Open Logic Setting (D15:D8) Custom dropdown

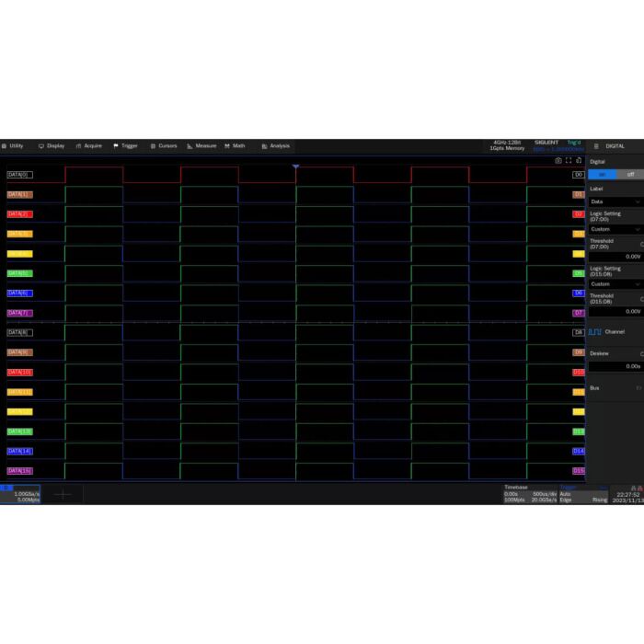pyautogui.click(x=615, y=284)
